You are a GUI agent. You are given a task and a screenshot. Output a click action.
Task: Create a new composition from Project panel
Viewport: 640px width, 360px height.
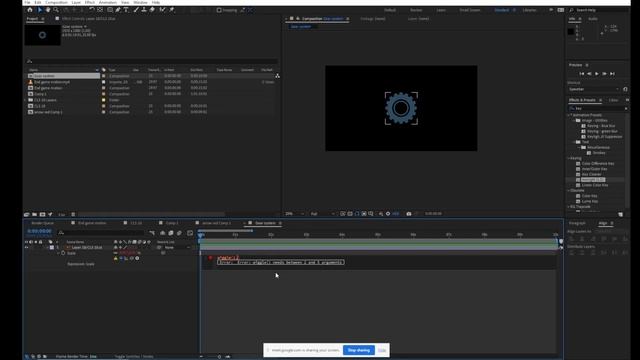pos(42,214)
